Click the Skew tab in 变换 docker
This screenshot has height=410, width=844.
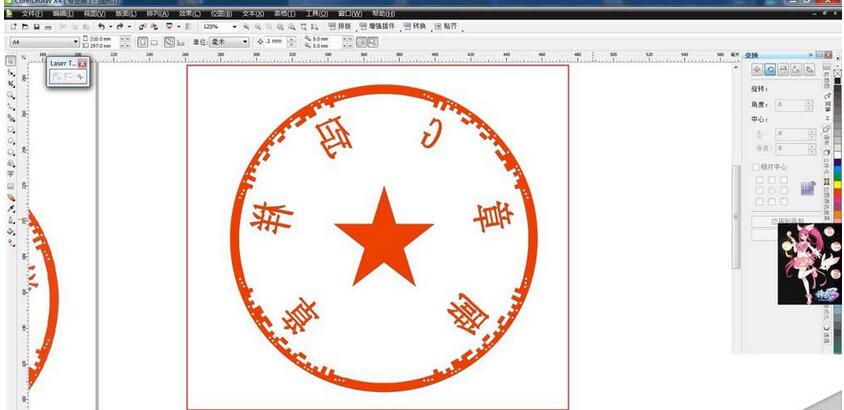pos(809,69)
